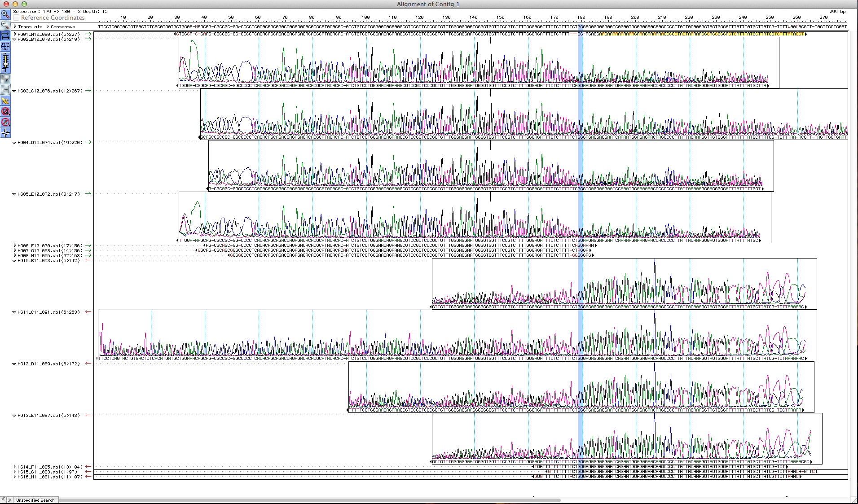Select the zoom in magnifier tool
This screenshot has width=858, height=504.
point(5,14)
